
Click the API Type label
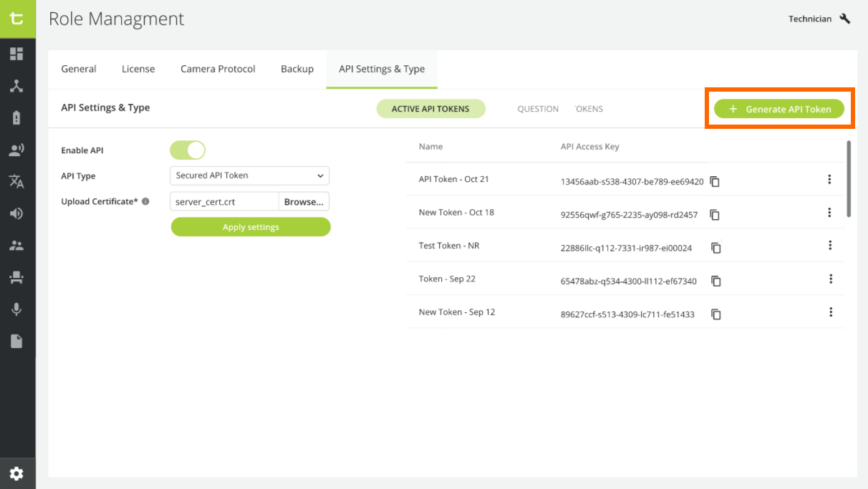pos(78,175)
